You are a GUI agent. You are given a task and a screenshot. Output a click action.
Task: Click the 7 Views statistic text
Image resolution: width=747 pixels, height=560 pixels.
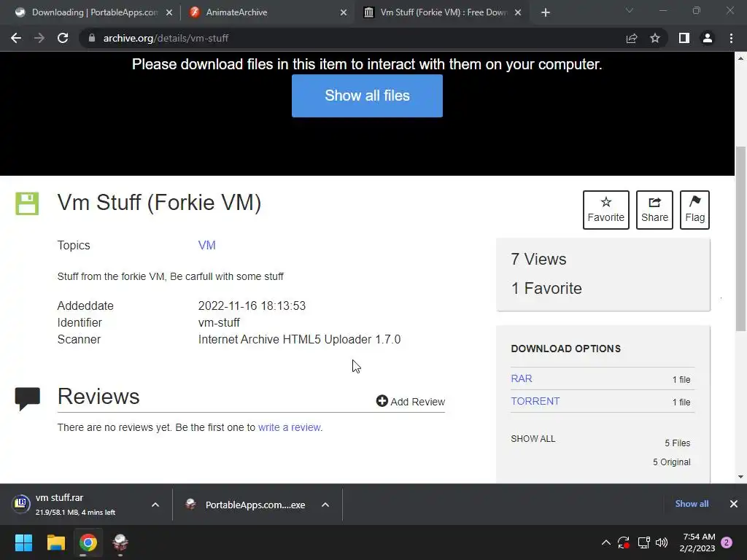point(539,259)
